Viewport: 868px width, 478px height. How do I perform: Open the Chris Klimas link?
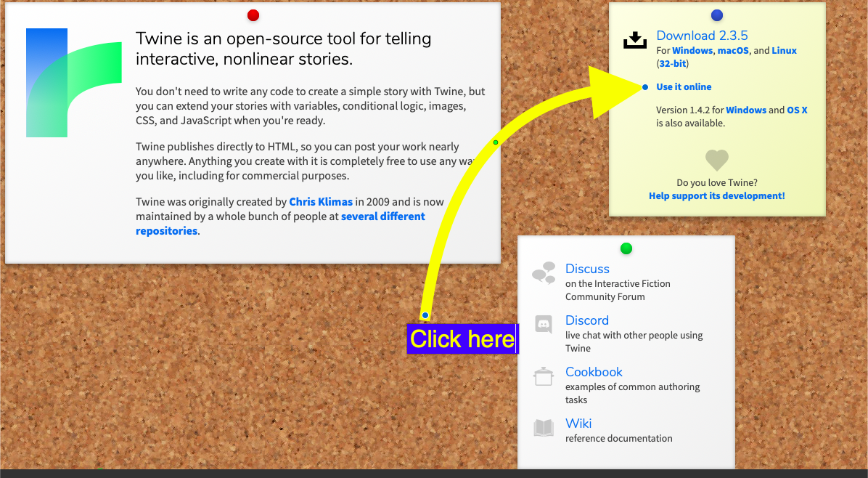[321, 202]
